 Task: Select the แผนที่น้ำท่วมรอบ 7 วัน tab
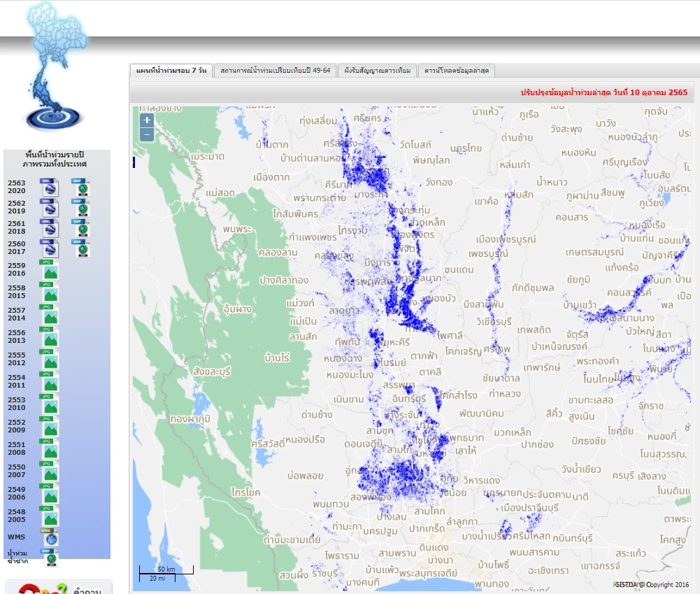(x=171, y=71)
